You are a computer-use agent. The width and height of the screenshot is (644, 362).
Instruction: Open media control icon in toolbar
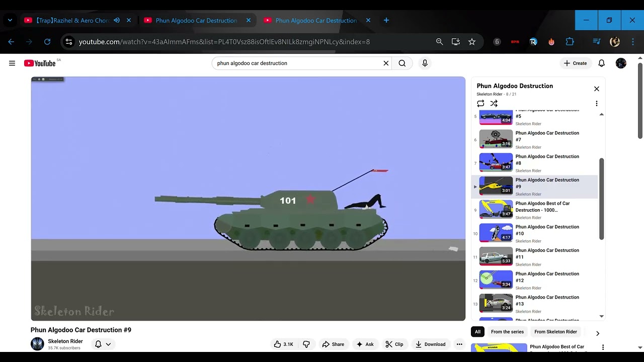coord(597,42)
